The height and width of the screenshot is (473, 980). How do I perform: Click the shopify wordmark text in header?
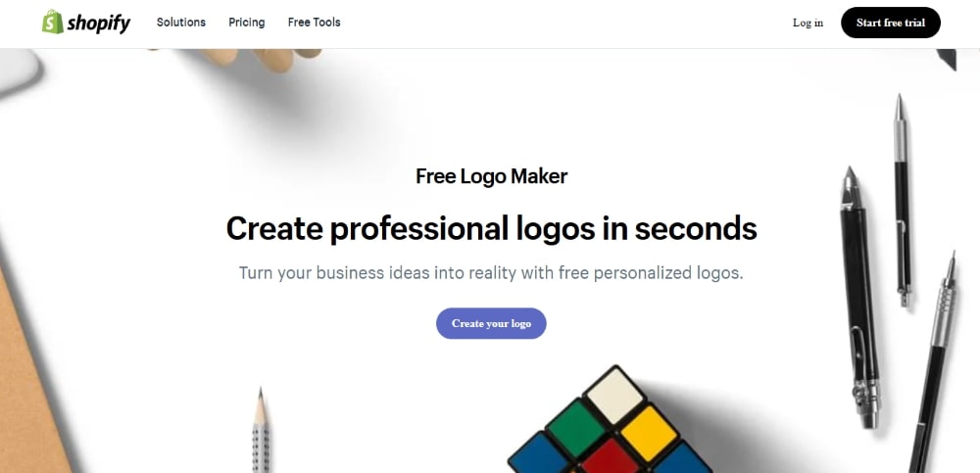tap(99, 24)
